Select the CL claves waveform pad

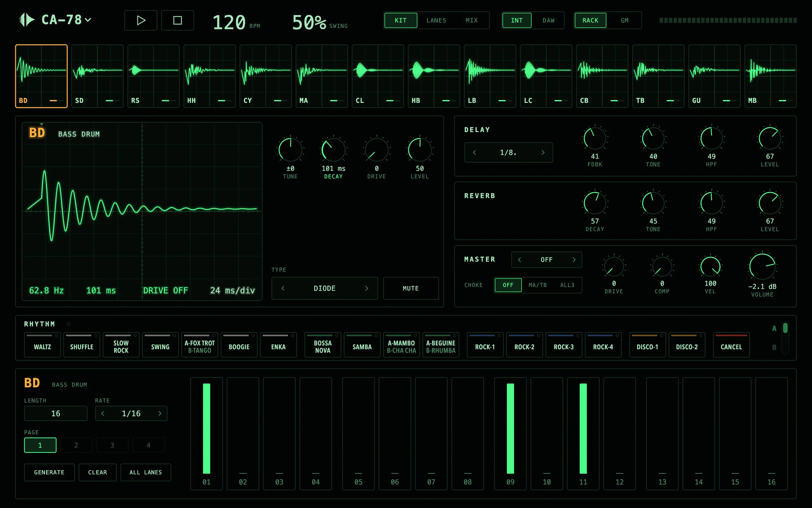click(378, 76)
